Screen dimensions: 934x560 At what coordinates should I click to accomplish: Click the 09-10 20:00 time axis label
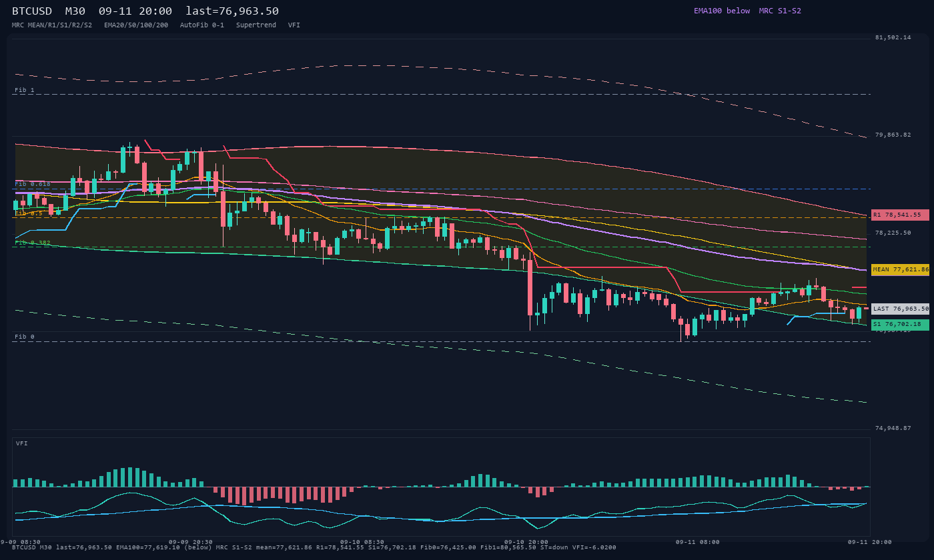(526, 542)
